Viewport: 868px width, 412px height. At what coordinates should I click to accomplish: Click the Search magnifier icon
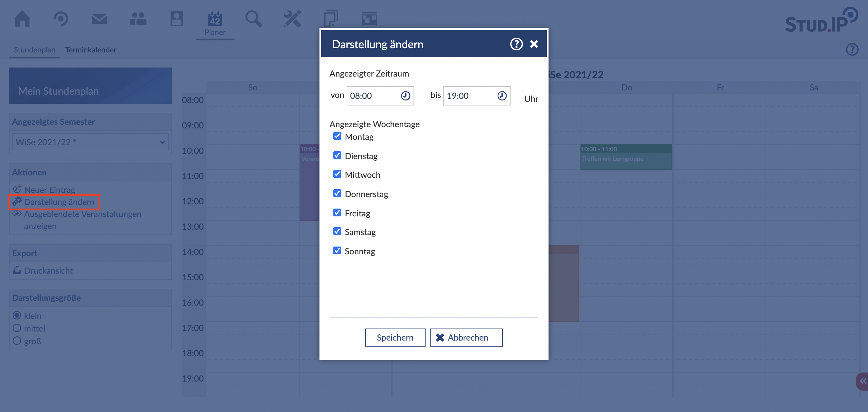(253, 19)
